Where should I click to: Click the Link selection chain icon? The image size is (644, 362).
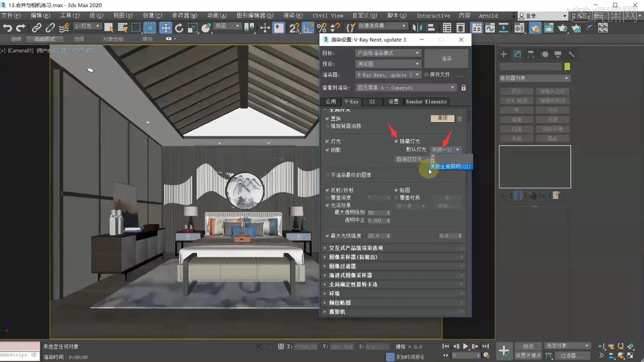tap(37, 28)
